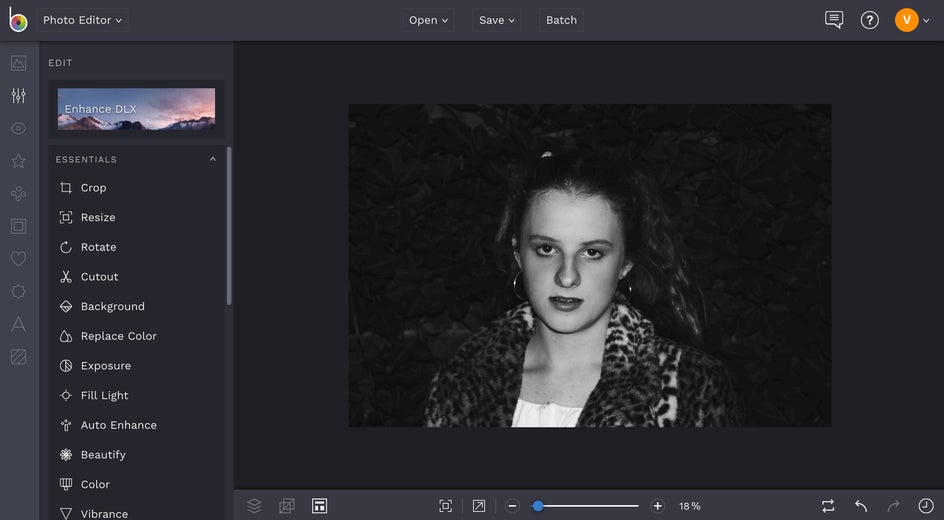
Task: Click the BeFunky logo icon
Action: click(x=18, y=19)
